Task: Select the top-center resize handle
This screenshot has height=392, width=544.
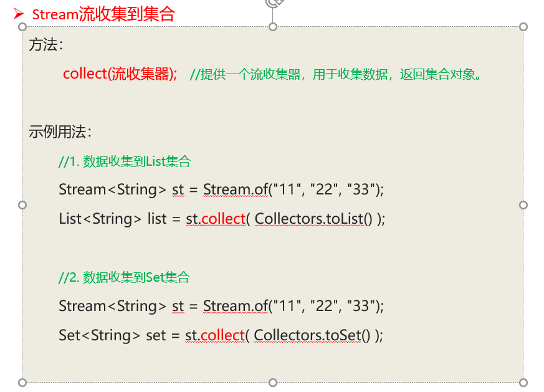Action: pyautogui.click(x=273, y=27)
